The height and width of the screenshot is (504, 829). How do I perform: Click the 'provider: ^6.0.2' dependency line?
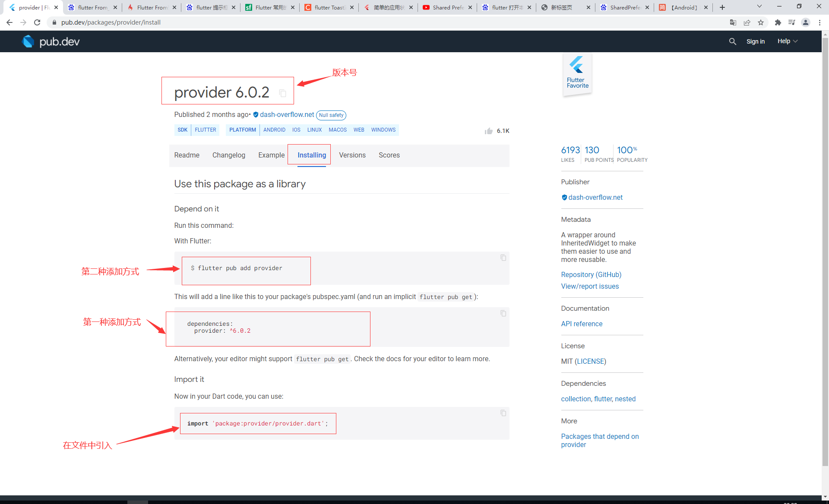[222, 331]
